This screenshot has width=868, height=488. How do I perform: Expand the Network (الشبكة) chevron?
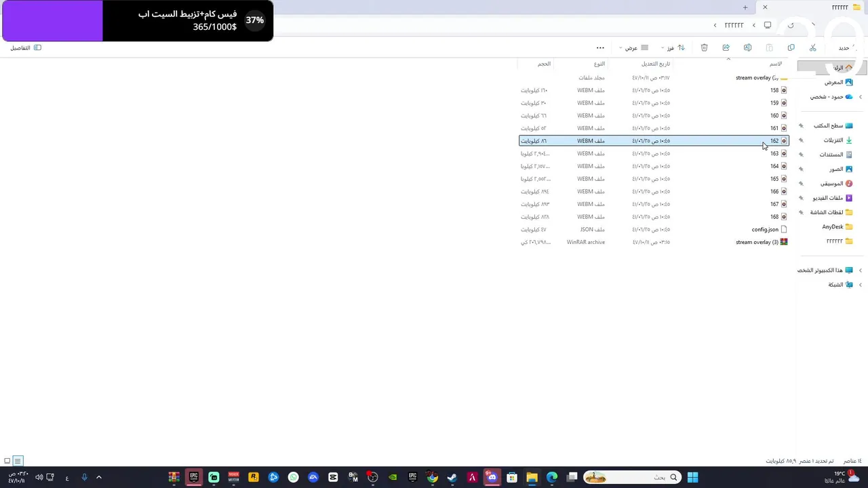861,285
